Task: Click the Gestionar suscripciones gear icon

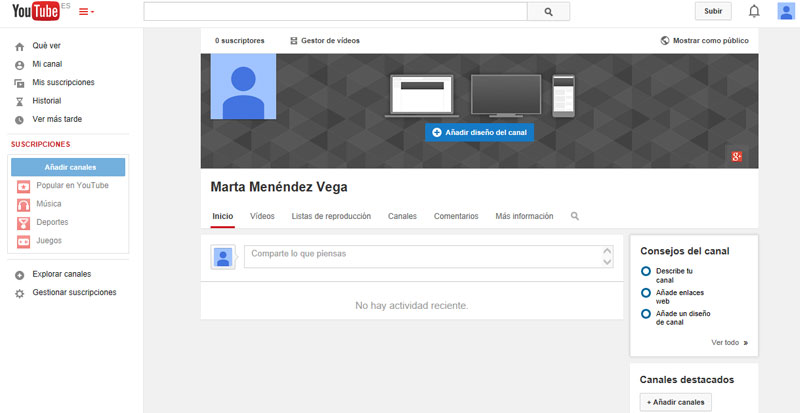Action: (19, 294)
